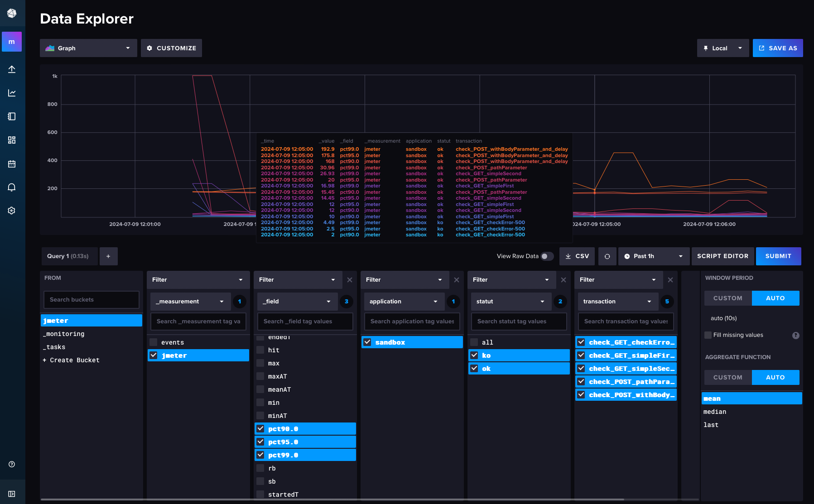Image resolution: width=814 pixels, height=504 pixels.
Task: Focus the Search buckets input
Action: click(92, 300)
